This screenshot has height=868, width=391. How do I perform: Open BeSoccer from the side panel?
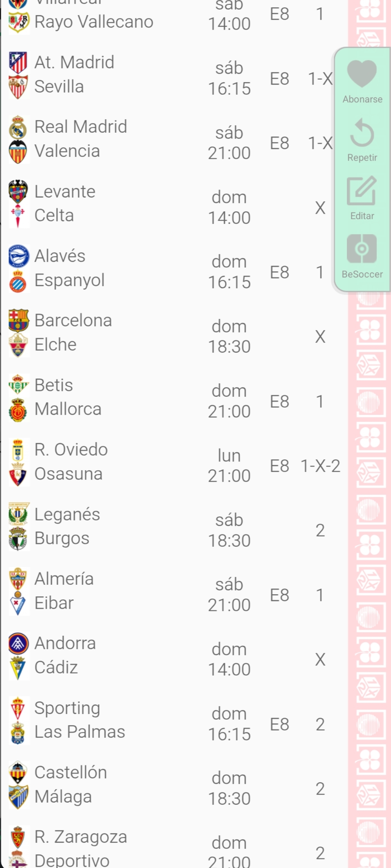(362, 249)
